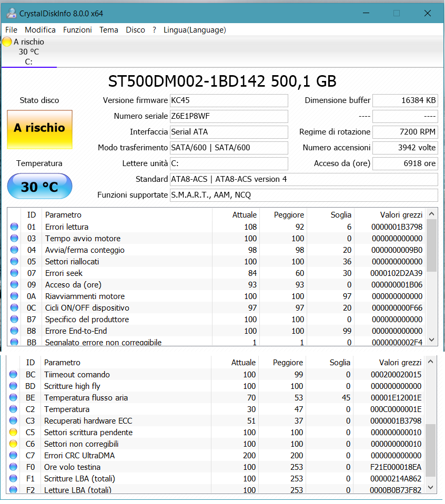Click the blue status icon for 03 Tempo avvio motore

point(14,238)
